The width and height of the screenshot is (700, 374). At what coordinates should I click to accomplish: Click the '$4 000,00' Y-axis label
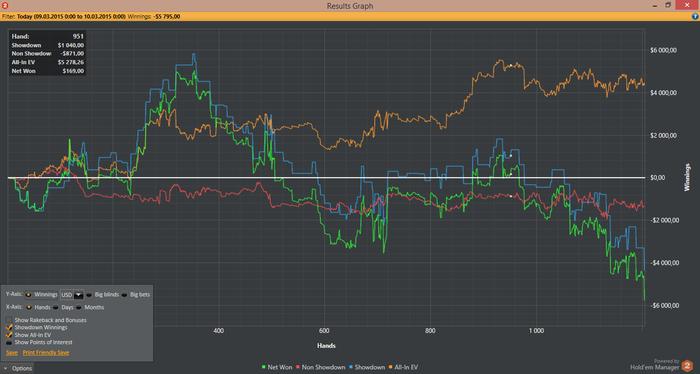[x=663, y=93]
